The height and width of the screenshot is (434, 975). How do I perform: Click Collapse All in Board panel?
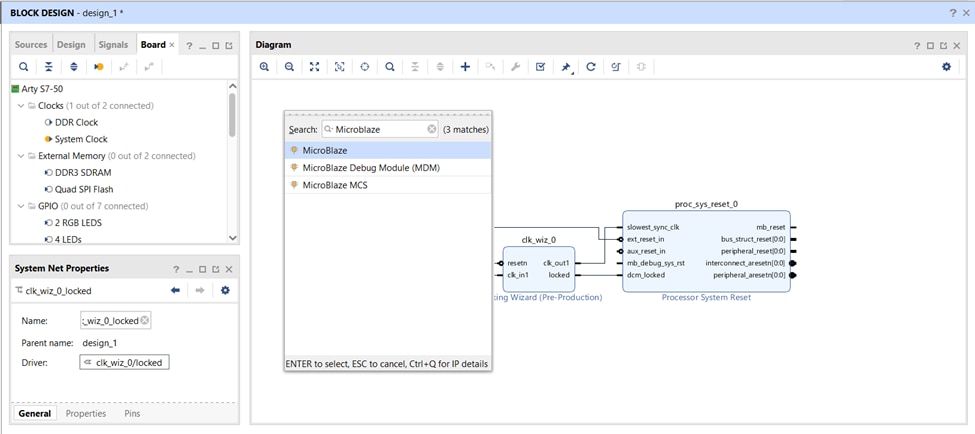48,67
